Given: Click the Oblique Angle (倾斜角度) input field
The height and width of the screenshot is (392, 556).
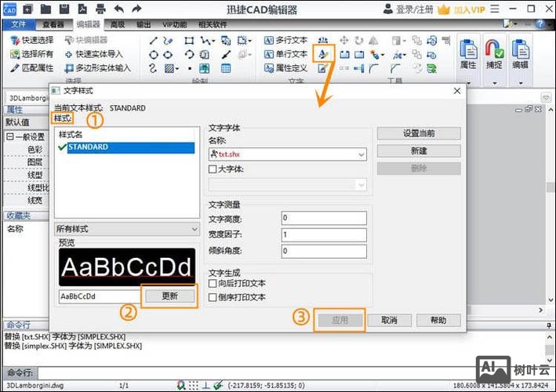Looking at the screenshot, I should click(x=324, y=252).
